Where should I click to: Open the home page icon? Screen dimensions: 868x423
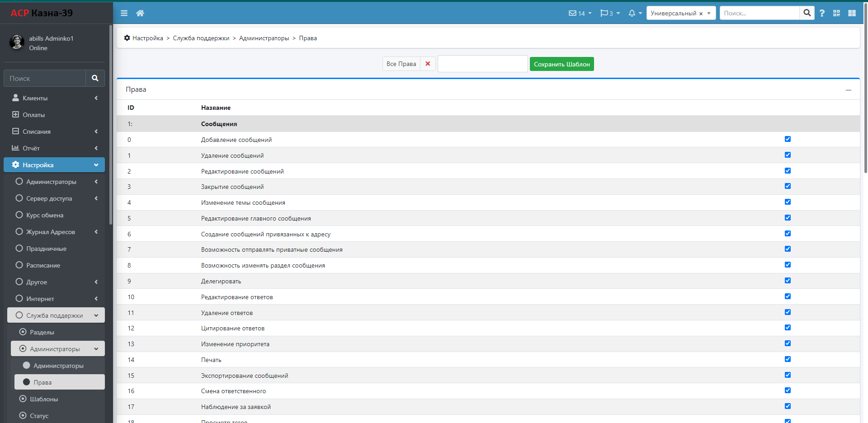pos(140,13)
